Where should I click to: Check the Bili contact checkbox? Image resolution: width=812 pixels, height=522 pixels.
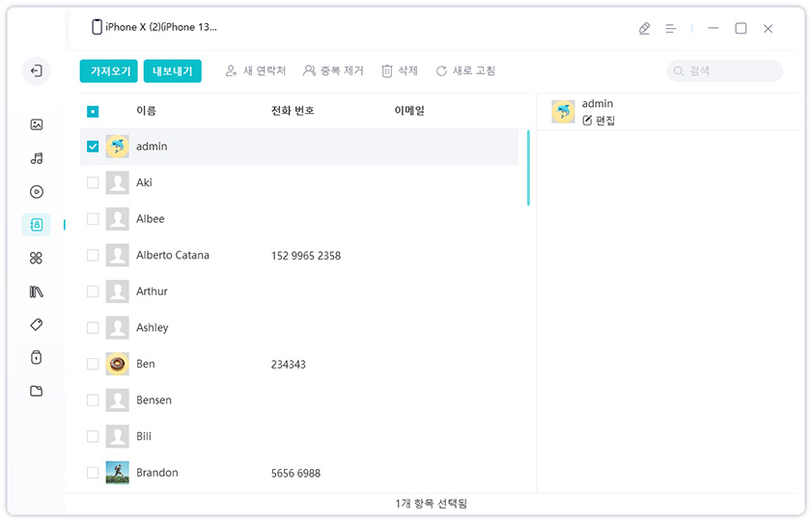pos(93,436)
